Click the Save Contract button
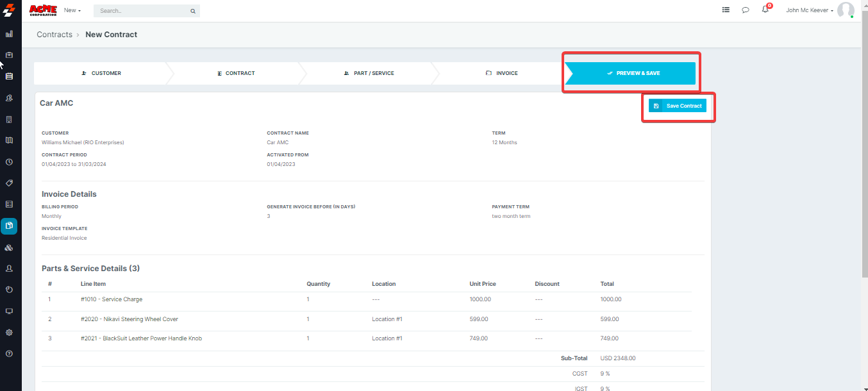868x391 pixels. pos(678,106)
